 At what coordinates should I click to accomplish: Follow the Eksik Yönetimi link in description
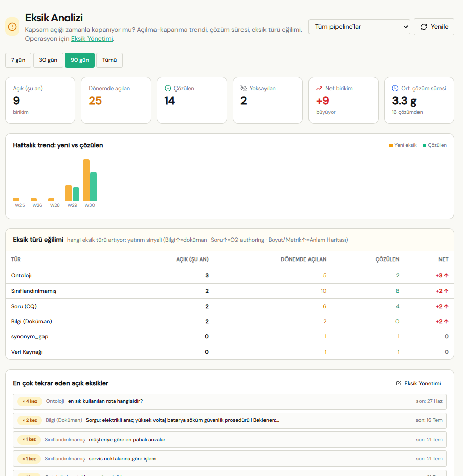click(x=92, y=39)
